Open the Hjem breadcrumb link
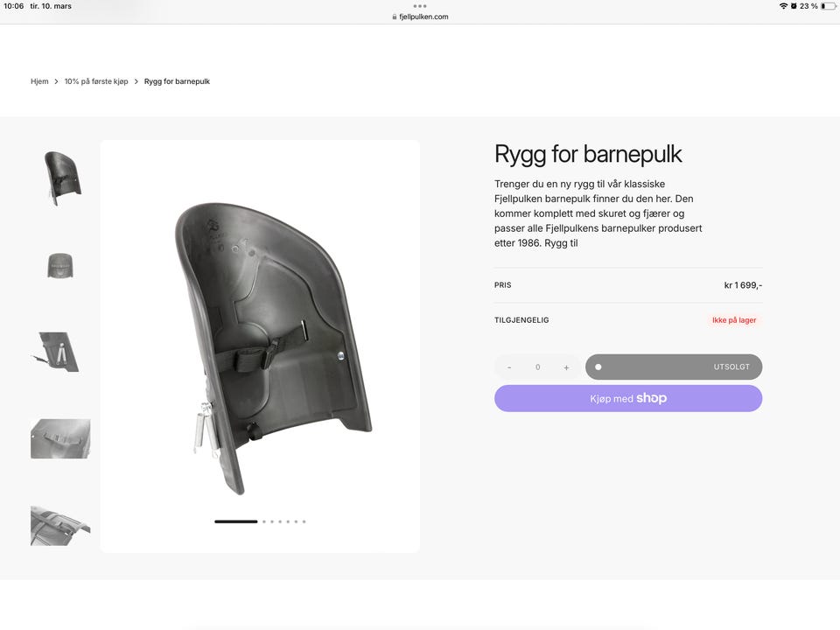The image size is (840, 630). (39, 81)
